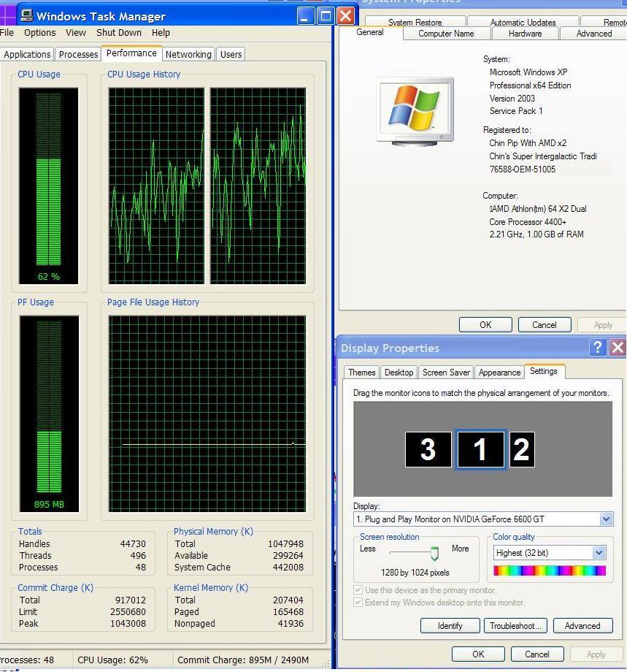Open the View menu in Task Manager
Viewport: 627px width, 672px height.
[76, 33]
